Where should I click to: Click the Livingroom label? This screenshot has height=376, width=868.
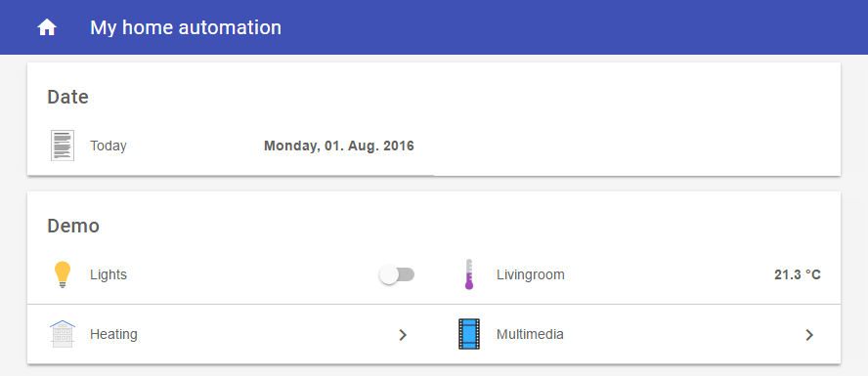pyautogui.click(x=531, y=274)
